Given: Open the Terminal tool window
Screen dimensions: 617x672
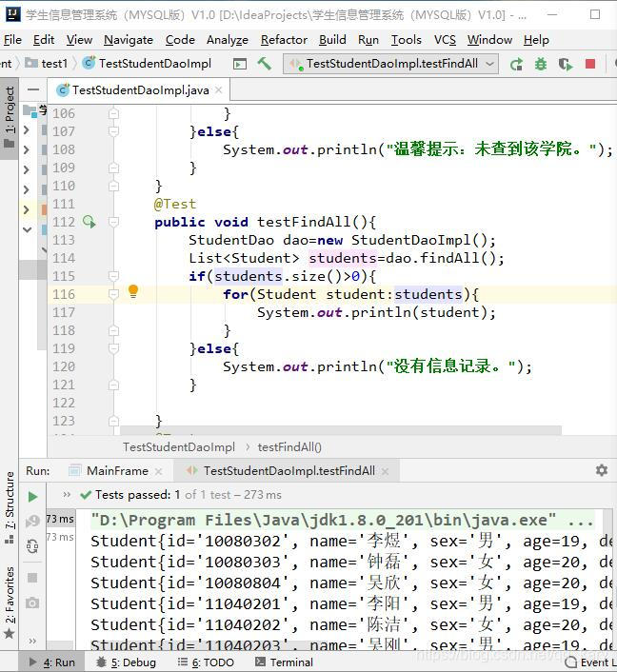Looking at the screenshot, I should tap(284, 662).
